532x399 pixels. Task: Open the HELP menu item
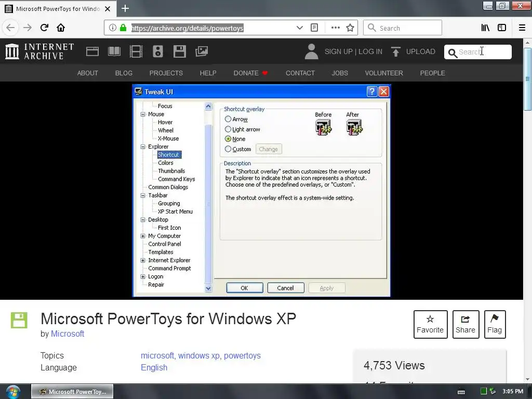[208, 73]
